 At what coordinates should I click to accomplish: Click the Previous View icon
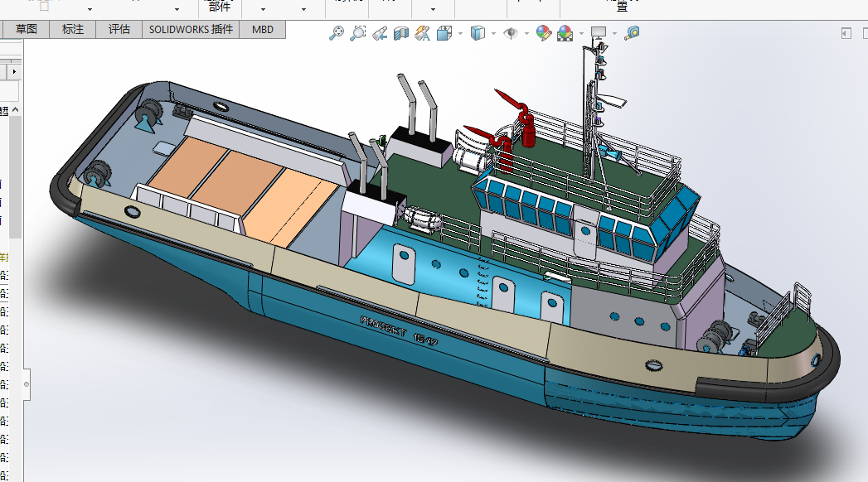coord(380,33)
